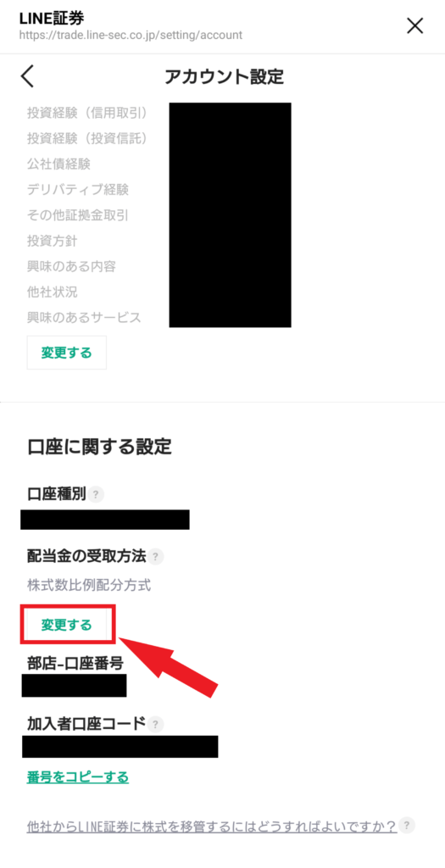
Task: Tap the LINE証券 page title
Action: coord(52,18)
